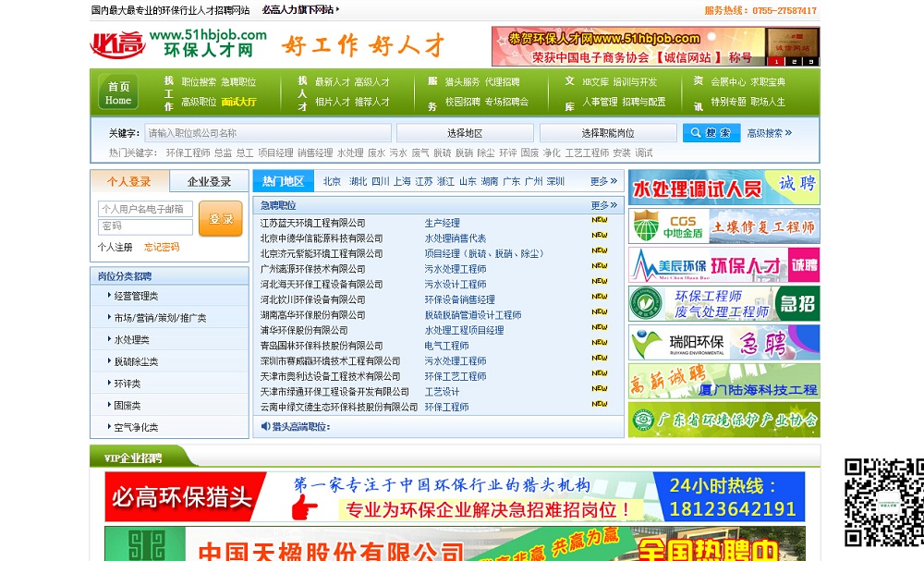This screenshot has width=924, height=561.
Task: Click hot keyword 工艺工程师
Action: (587, 152)
